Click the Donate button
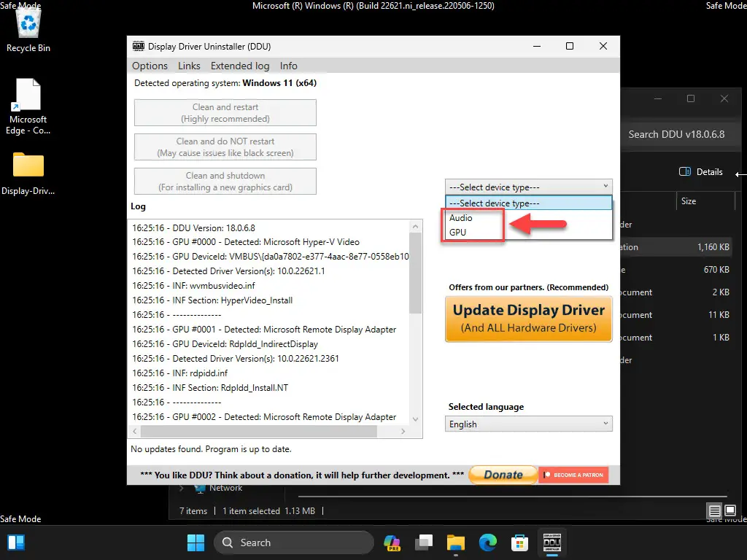This screenshot has width=747, height=560. tap(503, 474)
